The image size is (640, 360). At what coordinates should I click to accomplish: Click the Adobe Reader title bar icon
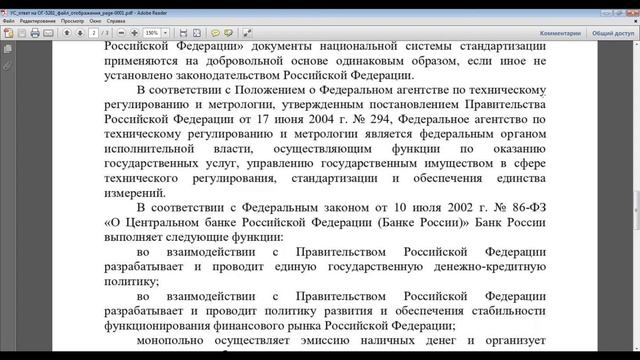4,13
